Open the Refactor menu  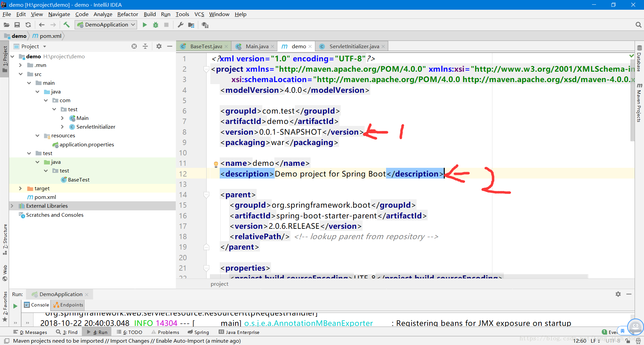[x=127, y=14]
